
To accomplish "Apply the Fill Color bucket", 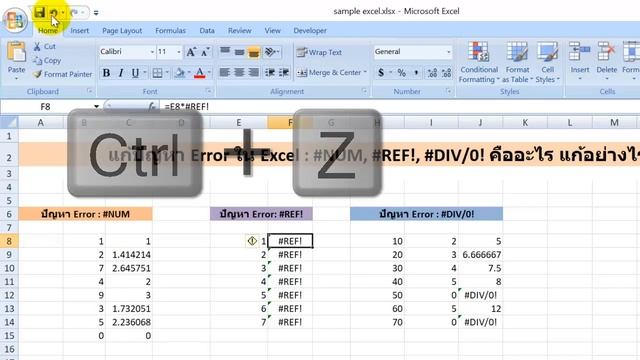I will tap(180, 73).
